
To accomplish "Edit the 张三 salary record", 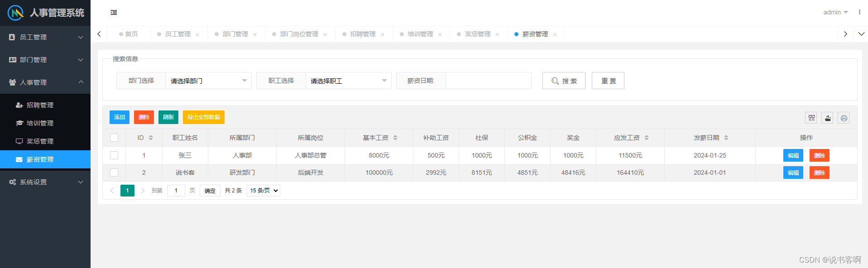I will click(793, 155).
